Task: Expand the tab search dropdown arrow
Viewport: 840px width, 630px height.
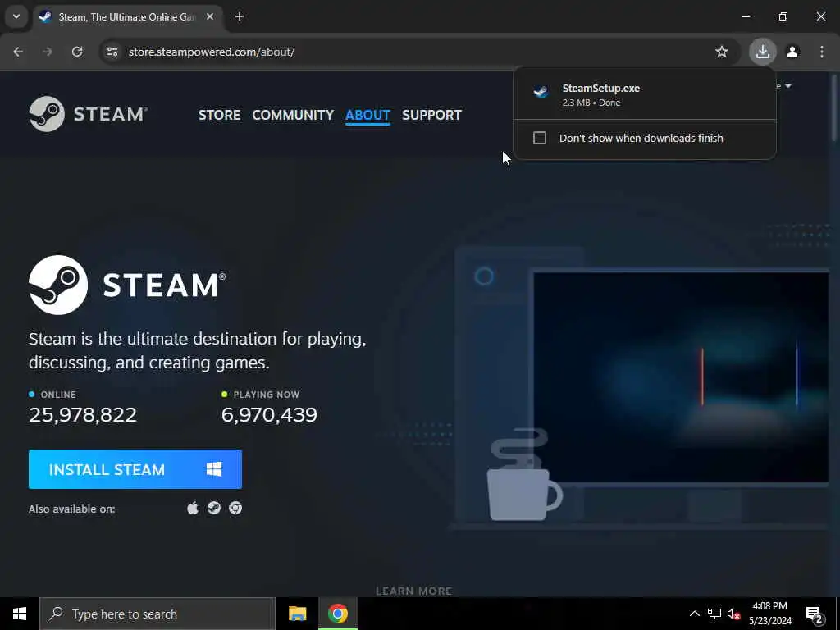Action: [x=16, y=16]
